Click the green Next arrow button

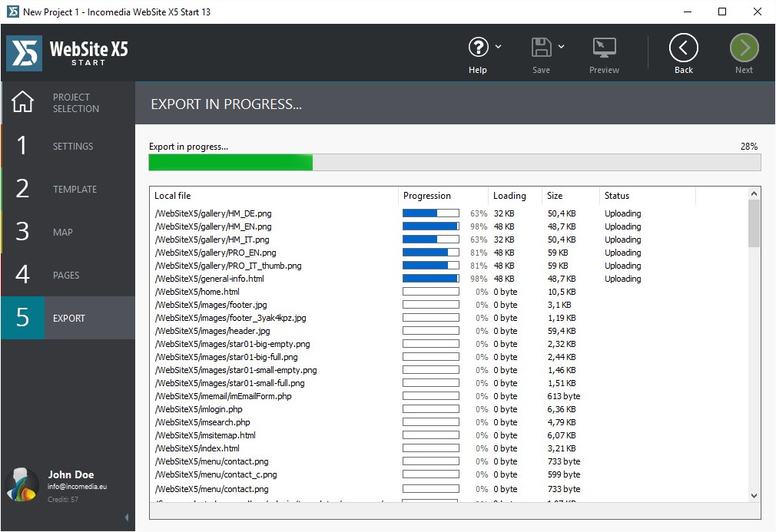click(x=744, y=48)
